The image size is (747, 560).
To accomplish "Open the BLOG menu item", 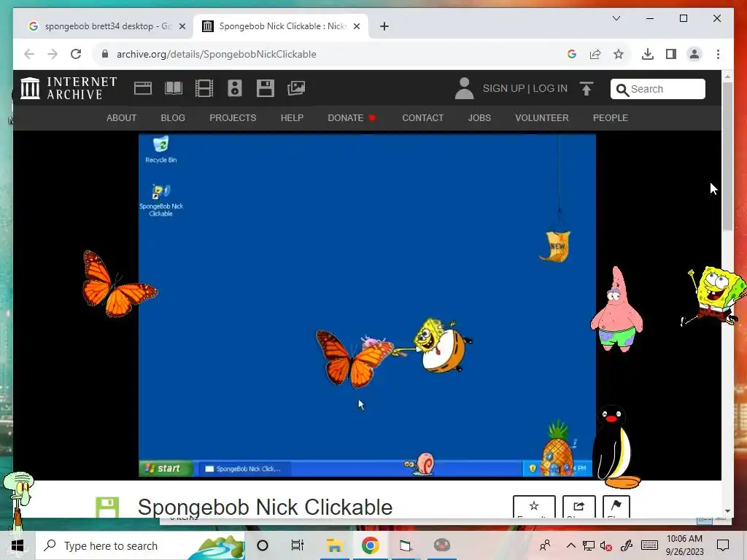I will [x=173, y=117].
